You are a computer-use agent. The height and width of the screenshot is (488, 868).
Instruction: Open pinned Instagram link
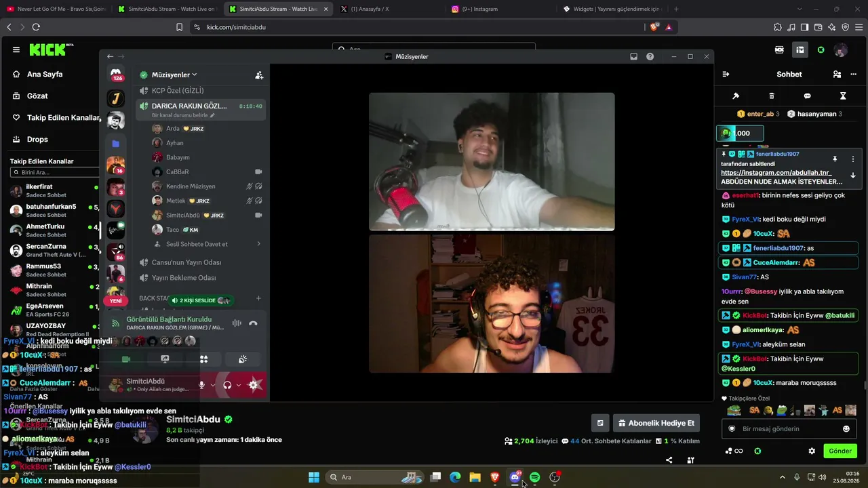776,173
